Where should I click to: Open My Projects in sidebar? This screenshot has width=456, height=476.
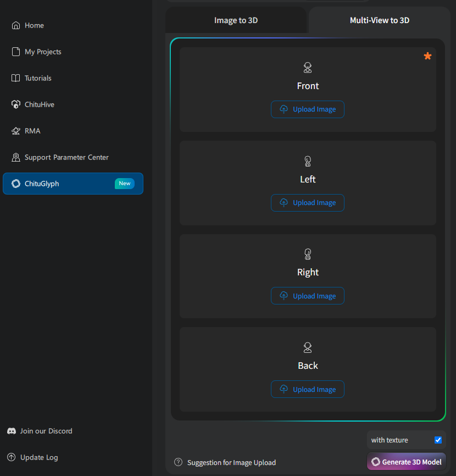73,52
